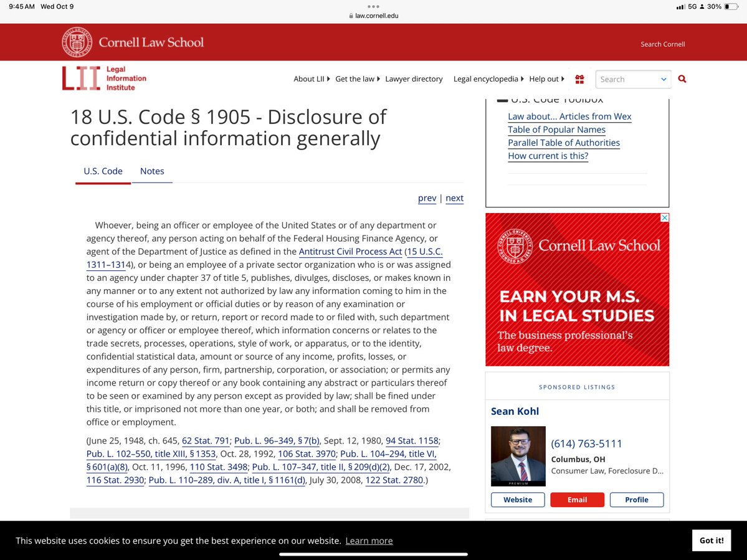This screenshot has width=747, height=560.
Task: Open the Help out dropdown menu
Action: coord(546,79)
